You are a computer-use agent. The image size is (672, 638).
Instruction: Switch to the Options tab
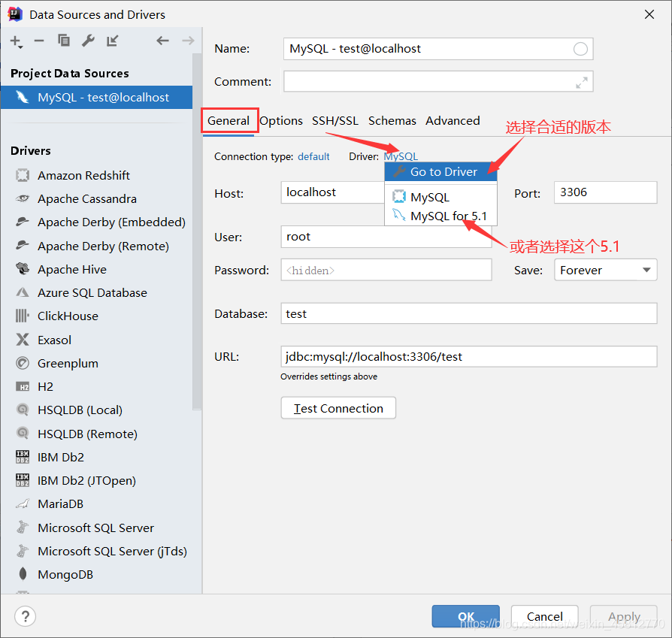click(x=281, y=121)
